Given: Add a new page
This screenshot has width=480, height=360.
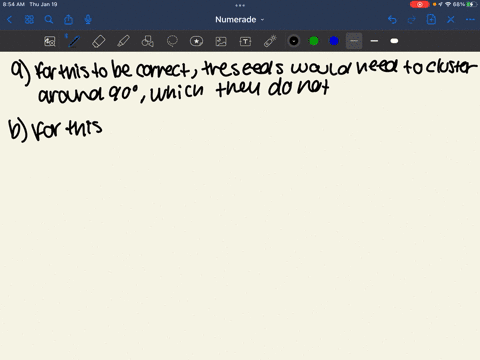Looking at the screenshot, I should 431,19.
